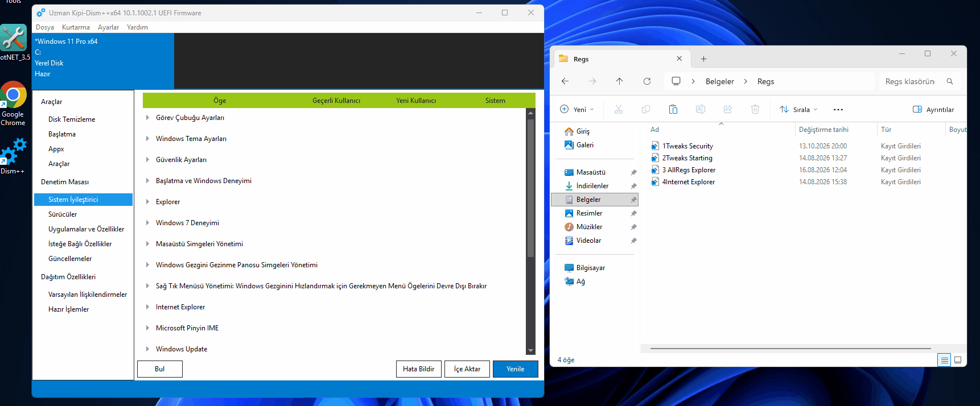Switch Explorer to large thumbnails view

pyautogui.click(x=958, y=360)
